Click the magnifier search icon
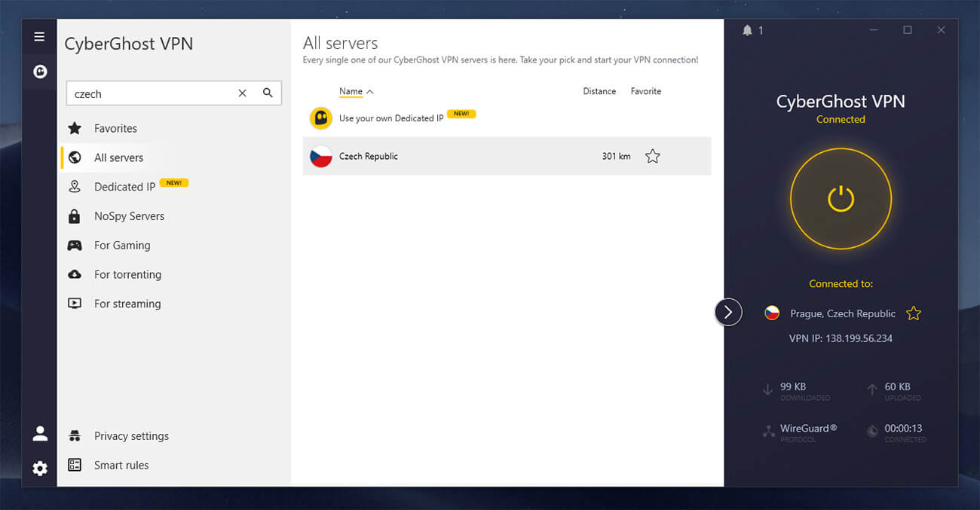The height and width of the screenshot is (510, 980). pyautogui.click(x=268, y=93)
